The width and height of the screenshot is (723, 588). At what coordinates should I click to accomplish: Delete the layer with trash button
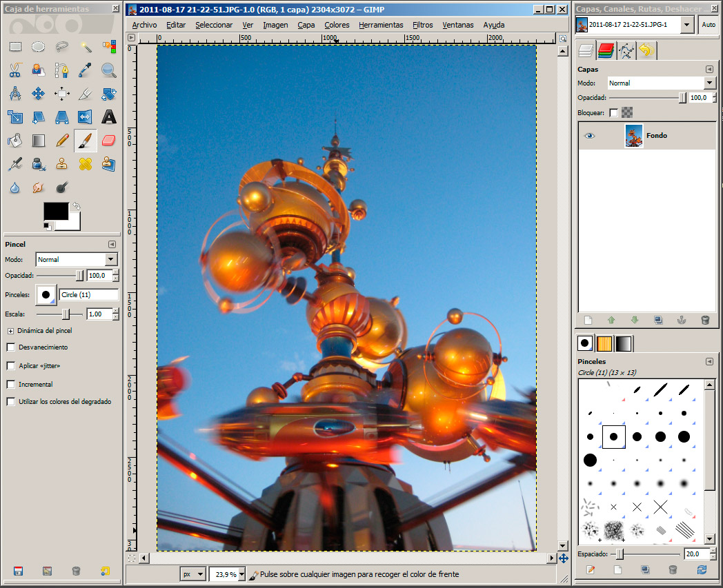click(x=705, y=320)
